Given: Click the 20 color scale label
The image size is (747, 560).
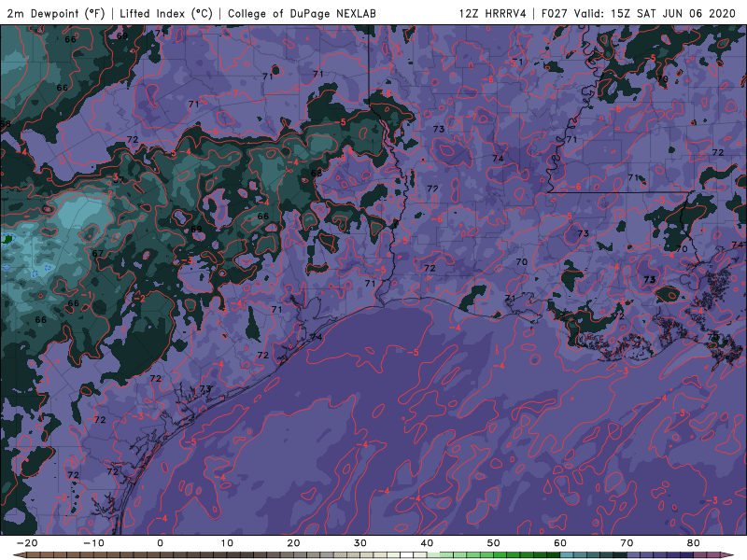Looking at the screenshot, I should 293,543.
